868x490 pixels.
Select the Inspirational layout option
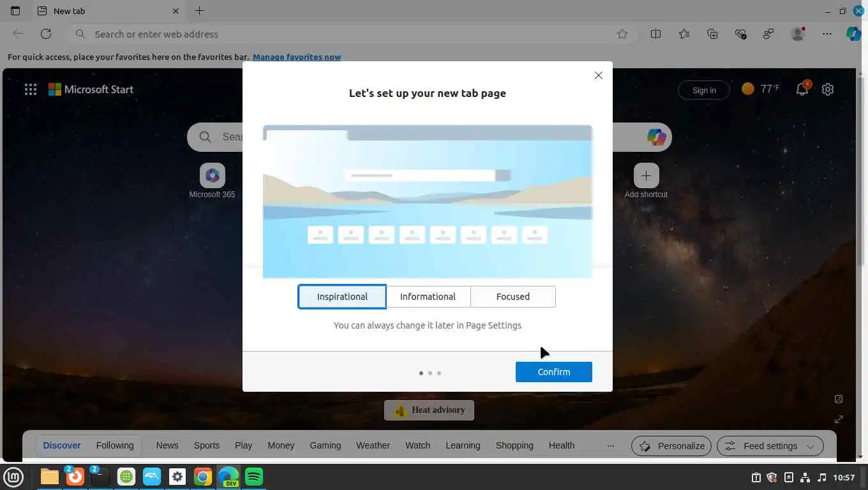(342, 297)
